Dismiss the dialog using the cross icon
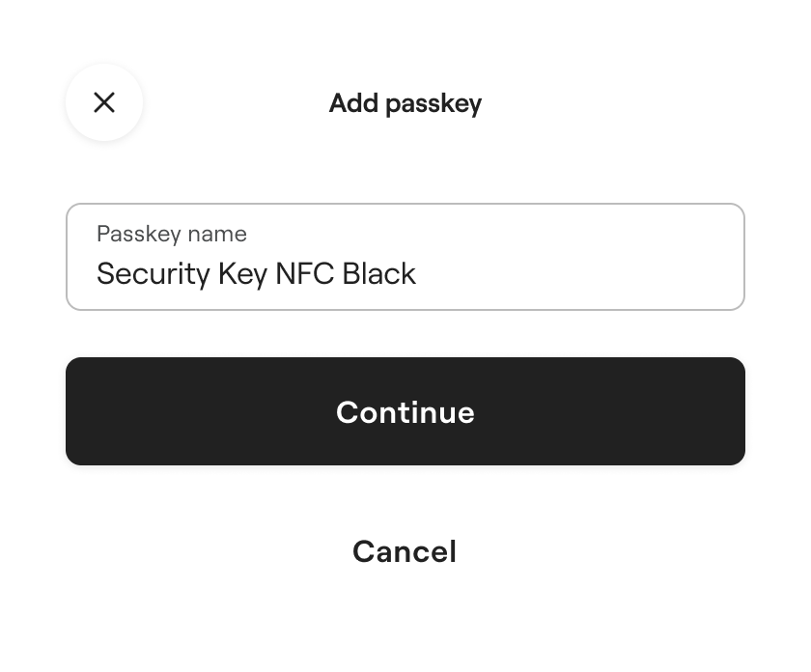 point(104,102)
